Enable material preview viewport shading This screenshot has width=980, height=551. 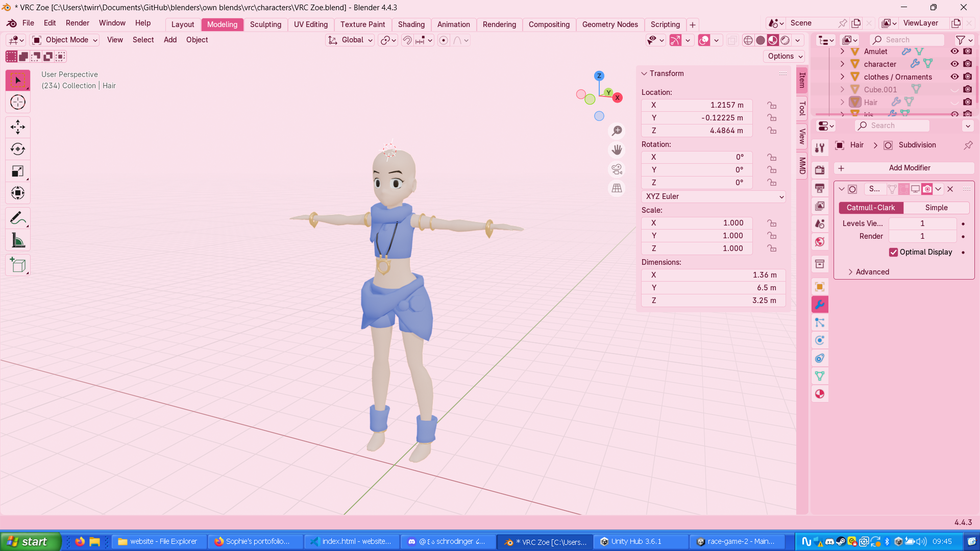pyautogui.click(x=773, y=40)
